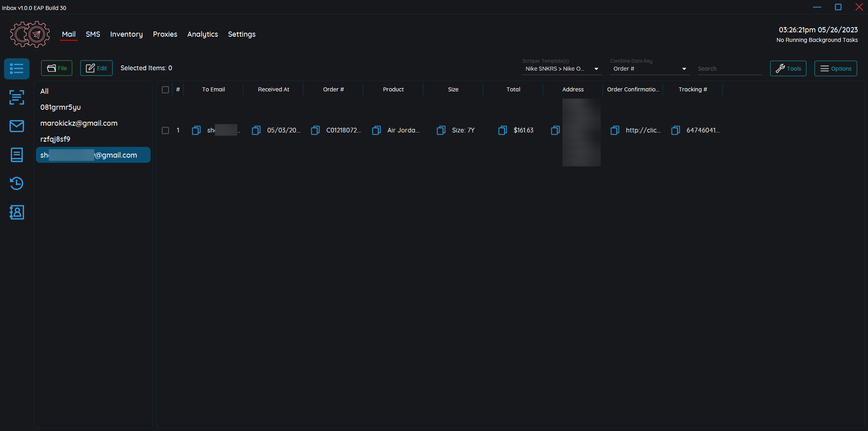Click the Tools button

[x=788, y=69]
